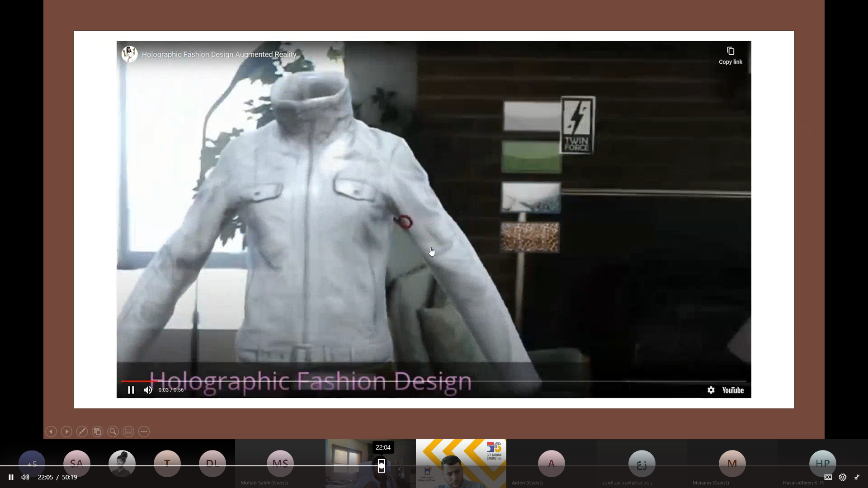Select the bedroom webcam video tile

coord(371,464)
